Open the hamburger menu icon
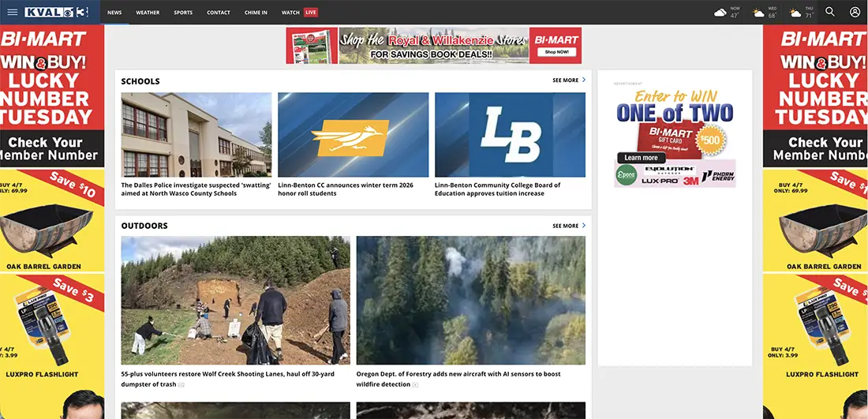The image size is (868, 419). pyautogui.click(x=12, y=12)
